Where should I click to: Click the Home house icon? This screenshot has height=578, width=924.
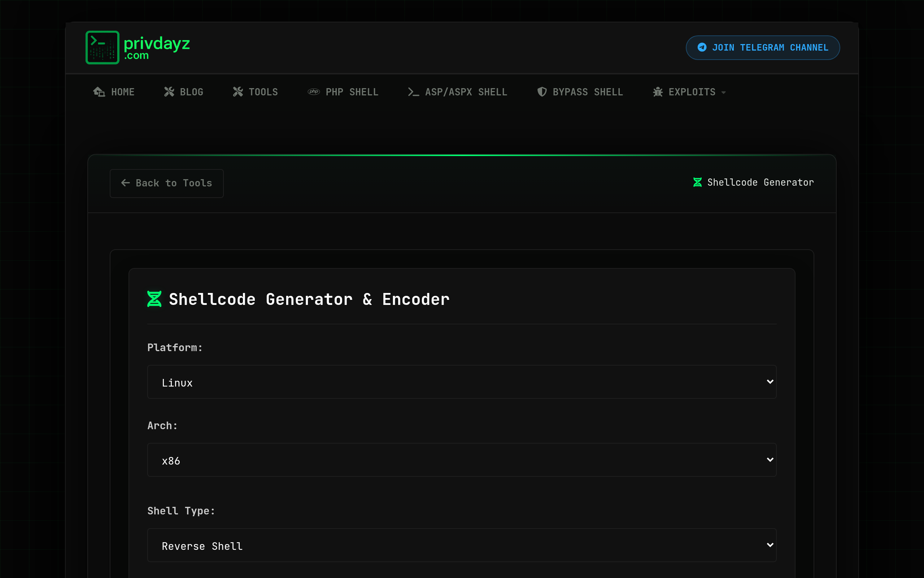tap(99, 92)
